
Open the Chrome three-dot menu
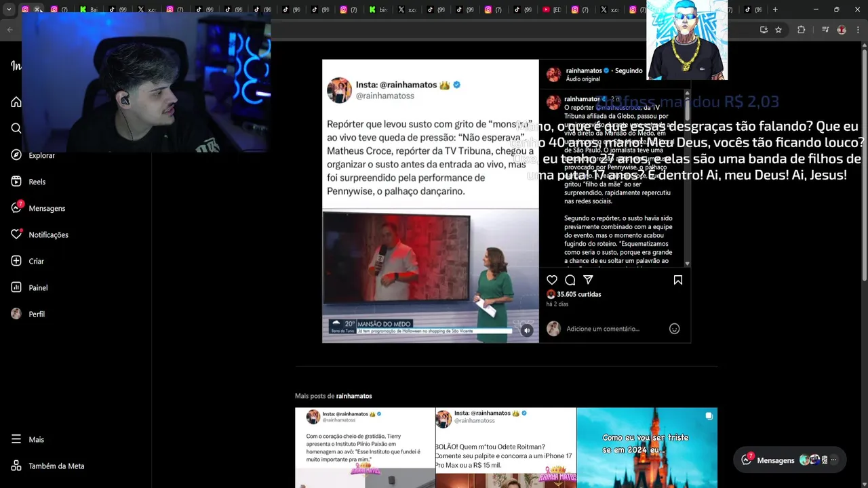(x=859, y=30)
